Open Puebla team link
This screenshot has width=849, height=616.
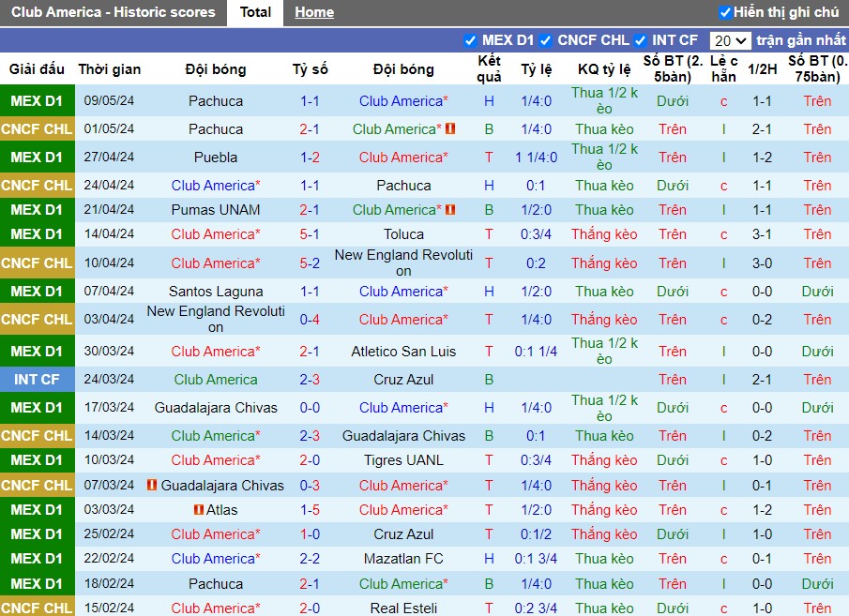tap(216, 158)
